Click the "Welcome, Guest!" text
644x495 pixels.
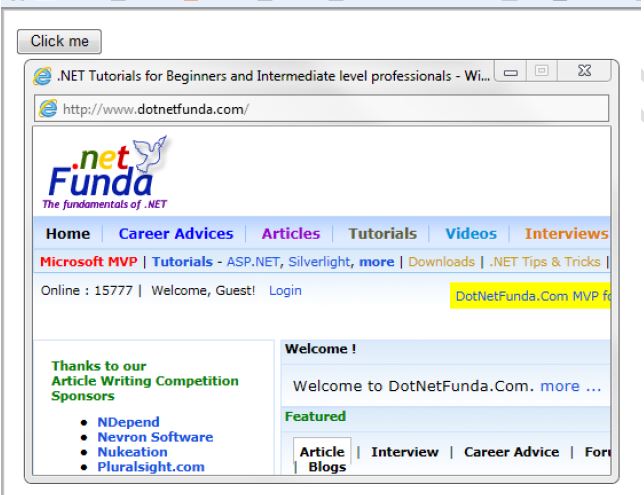tap(203, 290)
